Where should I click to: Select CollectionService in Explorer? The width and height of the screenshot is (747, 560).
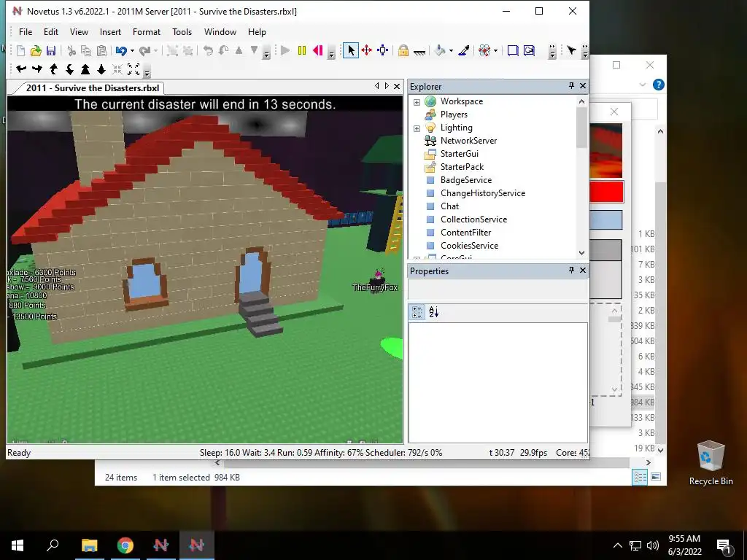click(x=473, y=219)
